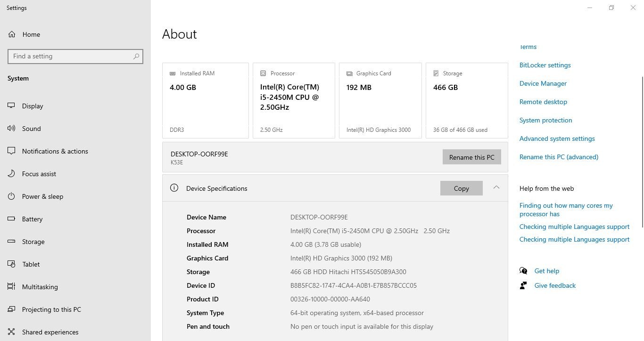Click the Device Name value DESKTOP-OORF99E
This screenshot has height=341, width=644.
click(x=319, y=217)
